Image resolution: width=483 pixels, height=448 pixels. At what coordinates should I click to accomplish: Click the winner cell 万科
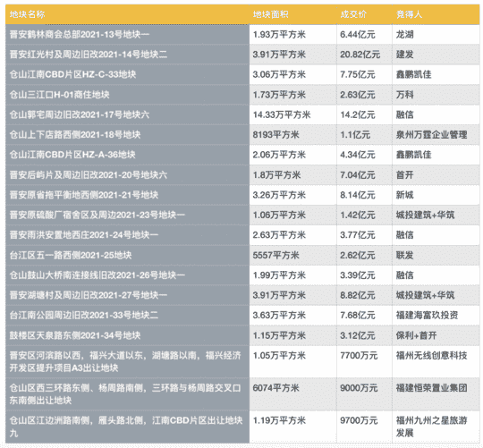pos(436,95)
